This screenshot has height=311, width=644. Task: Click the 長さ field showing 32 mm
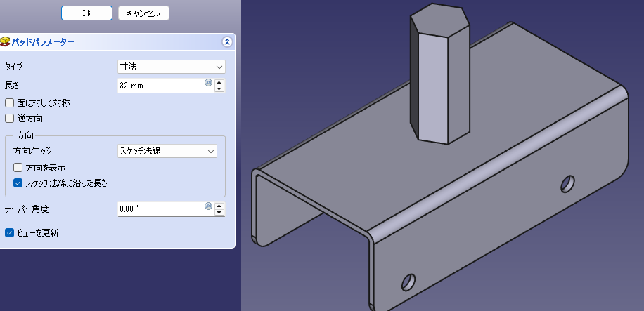pos(160,86)
